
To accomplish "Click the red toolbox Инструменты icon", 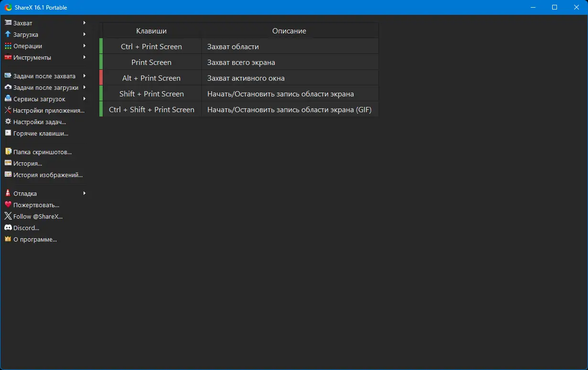I will pos(8,57).
